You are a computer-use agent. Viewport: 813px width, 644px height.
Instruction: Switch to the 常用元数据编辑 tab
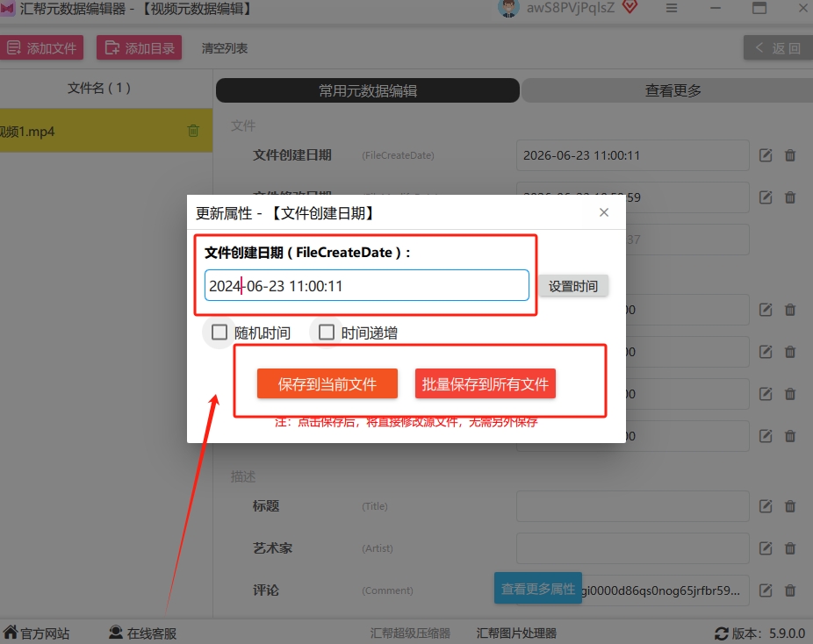(x=368, y=90)
